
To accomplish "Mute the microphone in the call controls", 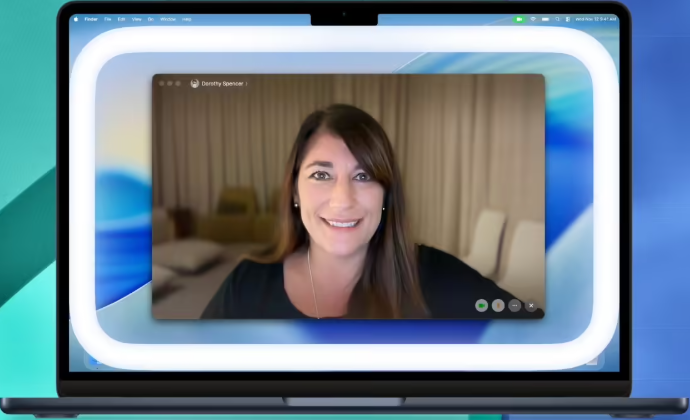I will click(x=498, y=306).
